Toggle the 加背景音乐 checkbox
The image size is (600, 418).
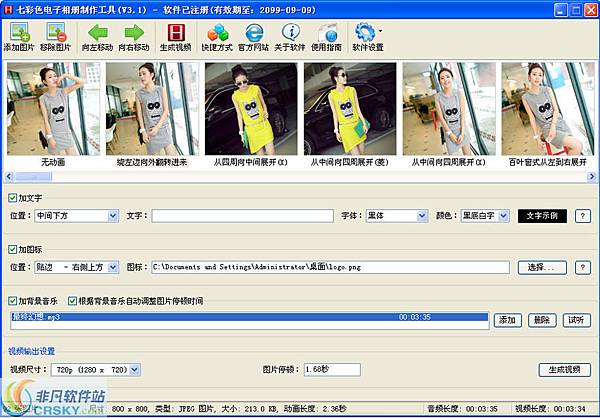tap(13, 301)
